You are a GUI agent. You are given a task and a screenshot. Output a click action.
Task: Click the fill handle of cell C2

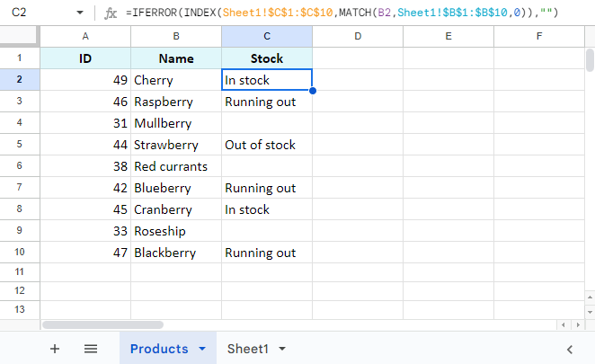point(313,91)
